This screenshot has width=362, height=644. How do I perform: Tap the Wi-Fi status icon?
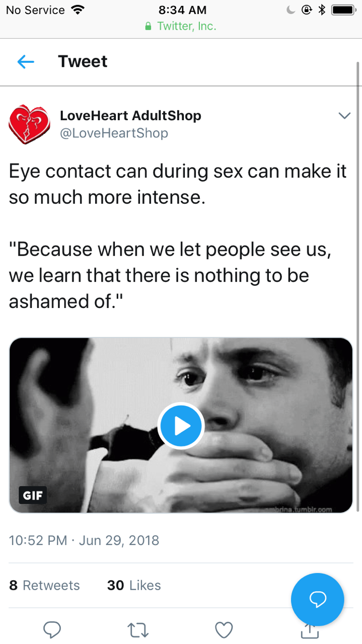pyautogui.click(x=77, y=10)
